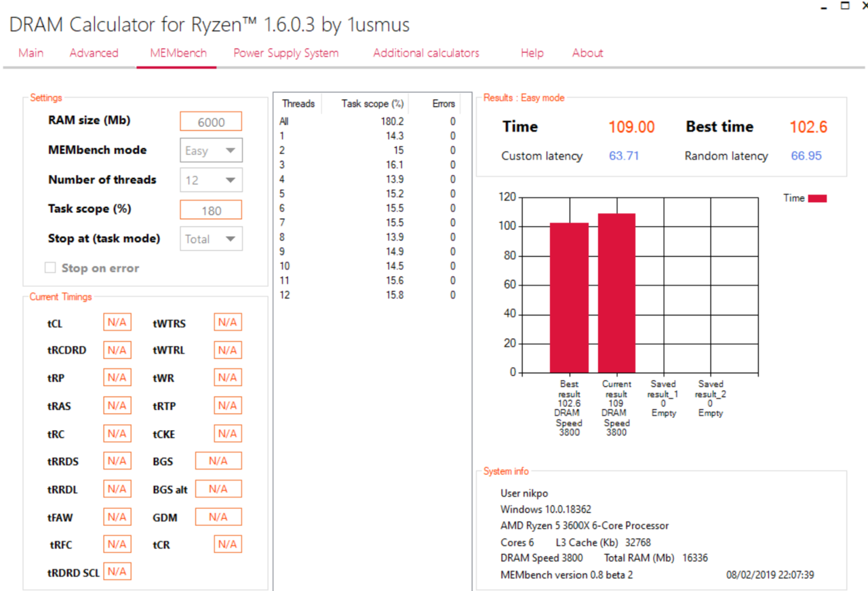Click the tWR timing value box
868x591 pixels.
pyautogui.click(x=228, y=377)
